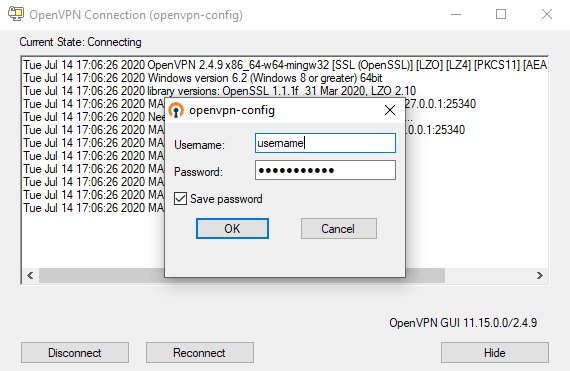The width and height of the screenshot is (570, 371).
Task: Click the Save password label text
Action: point(226,199)
